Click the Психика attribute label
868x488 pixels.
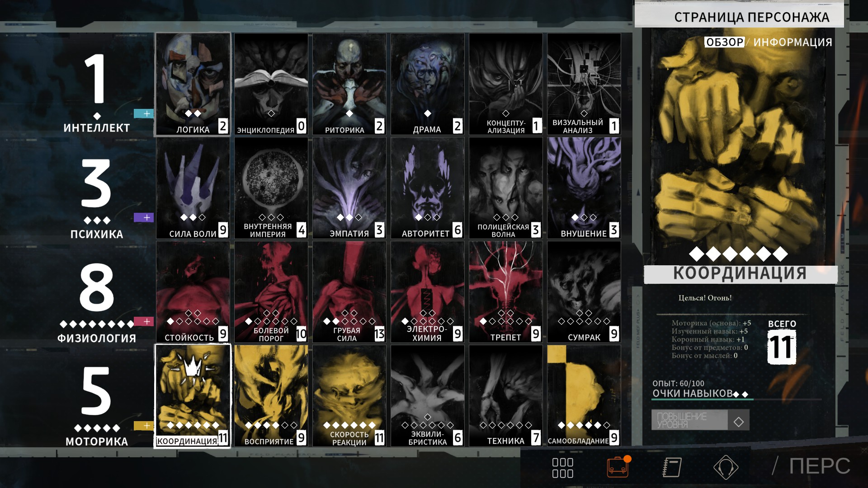(x=97, y=234)
